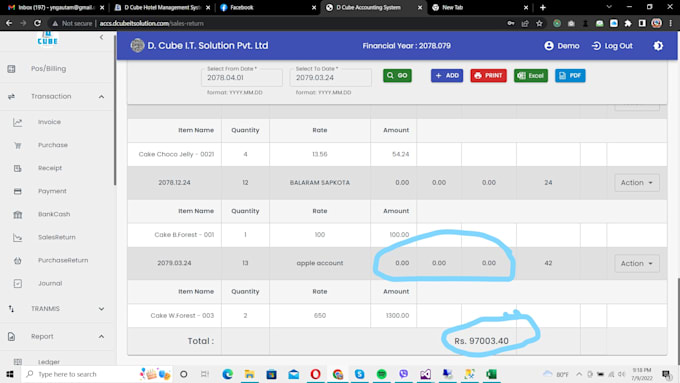The width and height of the screenshot is (680, 383).
Task: Export using the PDF button
Action: (x=570, y=75)
